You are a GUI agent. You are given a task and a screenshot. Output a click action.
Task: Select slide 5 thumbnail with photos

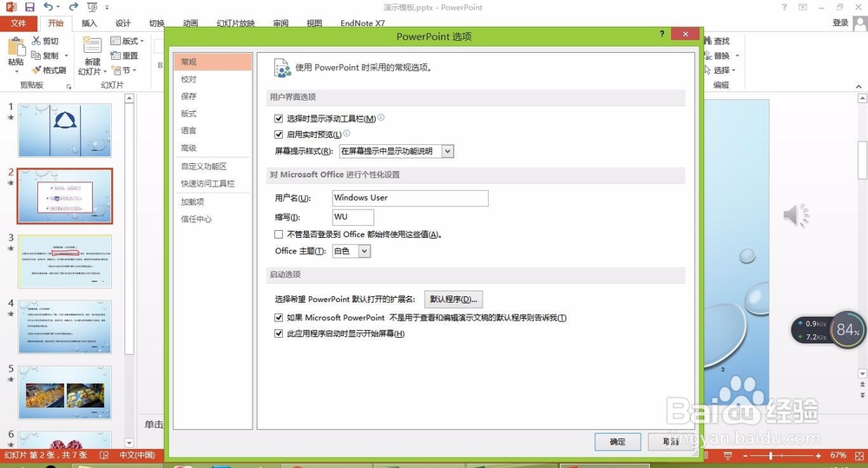click(x=65, y=392)
